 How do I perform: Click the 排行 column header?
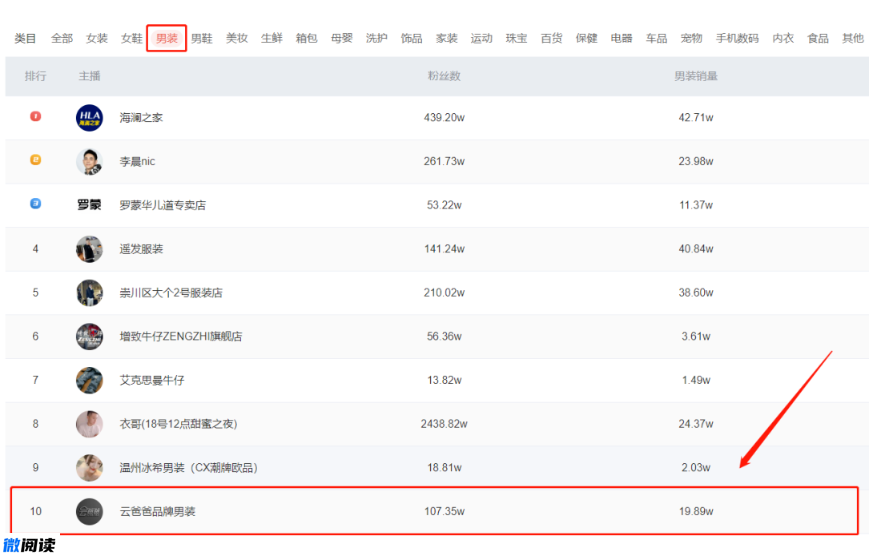coord(35,76)
